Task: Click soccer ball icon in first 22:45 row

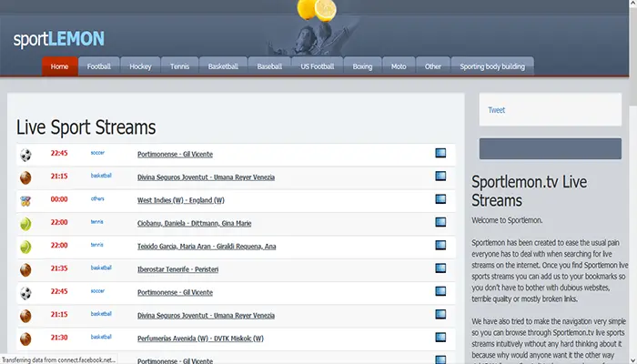Action: [25, 155]
